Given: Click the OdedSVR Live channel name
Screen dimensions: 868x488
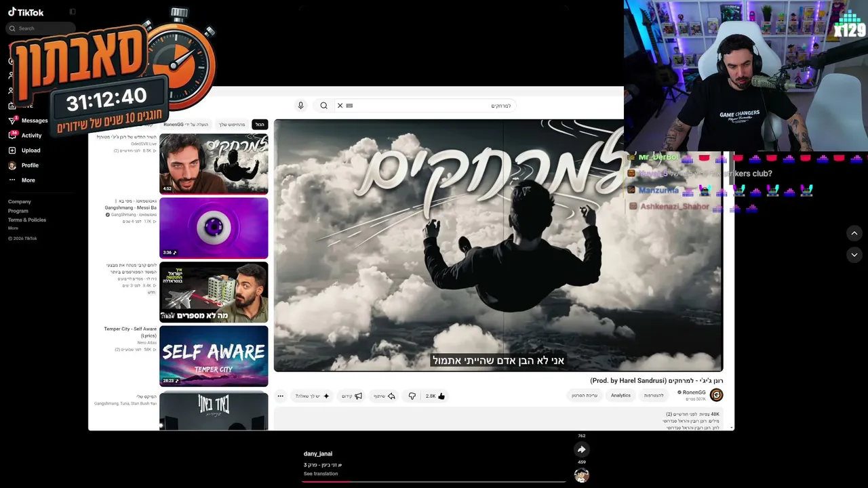Looking at the screenshot, I should pos(144,144).
